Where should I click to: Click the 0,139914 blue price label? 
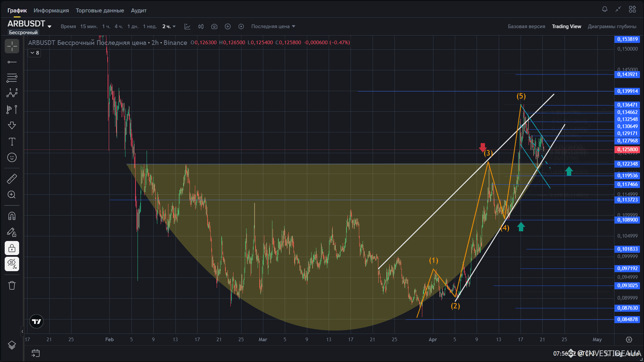click(627, 91)
